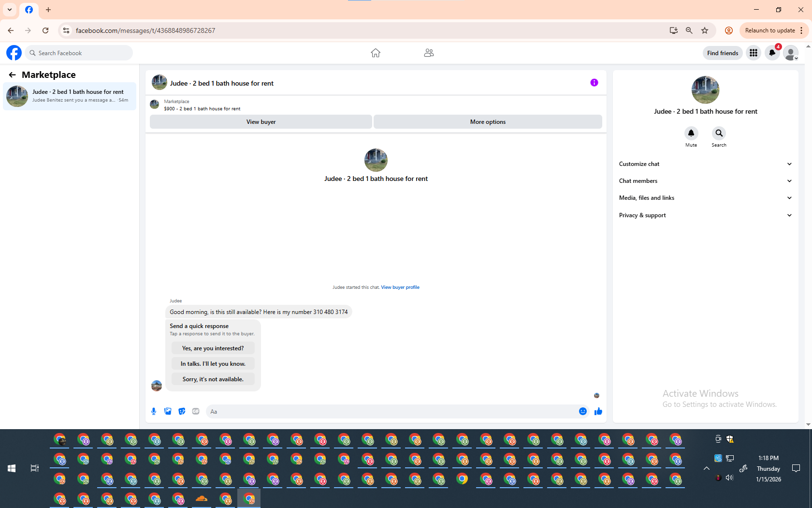Expand the Privacy & support section
Viewport: 812px width, 508px height.
pos(706,215)
